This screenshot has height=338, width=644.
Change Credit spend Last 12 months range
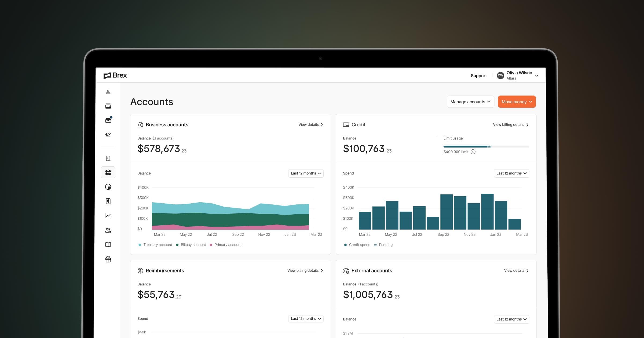pos(511,173)
